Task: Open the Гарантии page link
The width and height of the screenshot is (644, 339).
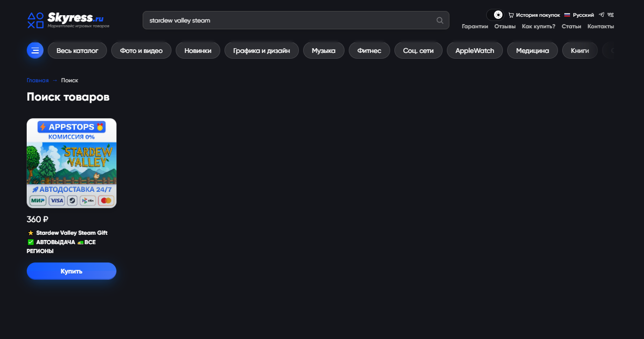Action: click(x=475, y=26)
